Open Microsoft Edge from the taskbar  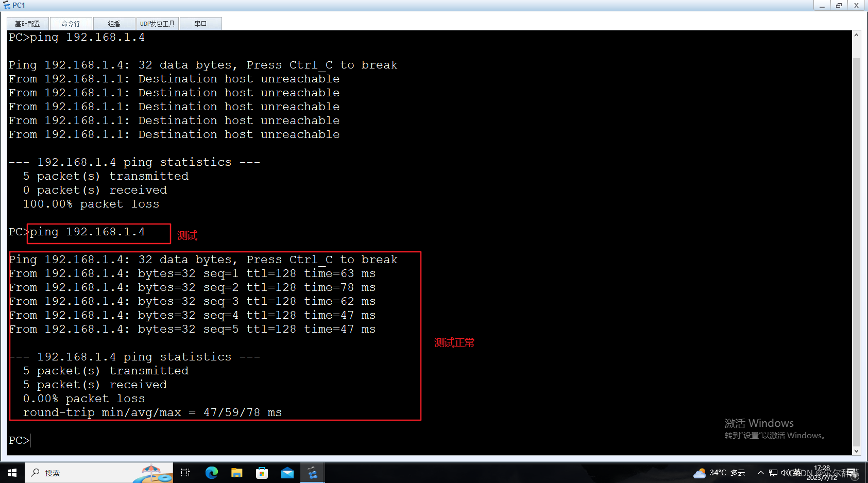[x=211, y=472]
